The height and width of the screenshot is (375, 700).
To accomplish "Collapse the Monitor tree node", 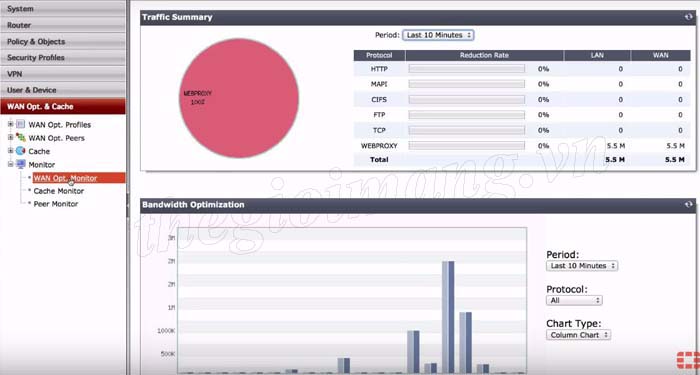I will (11, 164).
